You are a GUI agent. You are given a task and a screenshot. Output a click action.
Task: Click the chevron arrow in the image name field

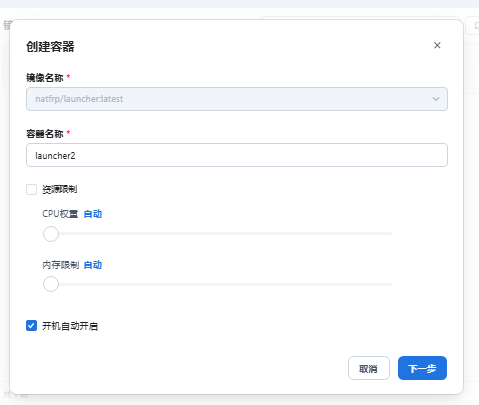click(436, 99)
